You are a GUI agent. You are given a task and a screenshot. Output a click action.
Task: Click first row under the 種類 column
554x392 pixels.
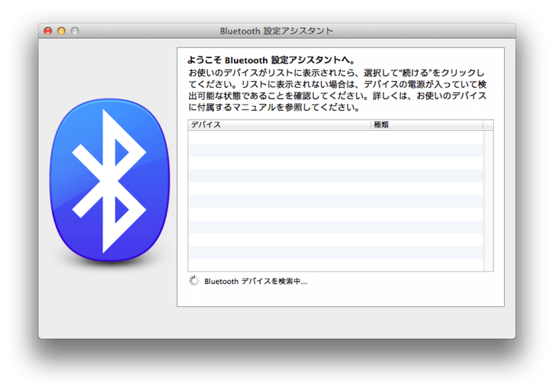(x=426, y=137)
